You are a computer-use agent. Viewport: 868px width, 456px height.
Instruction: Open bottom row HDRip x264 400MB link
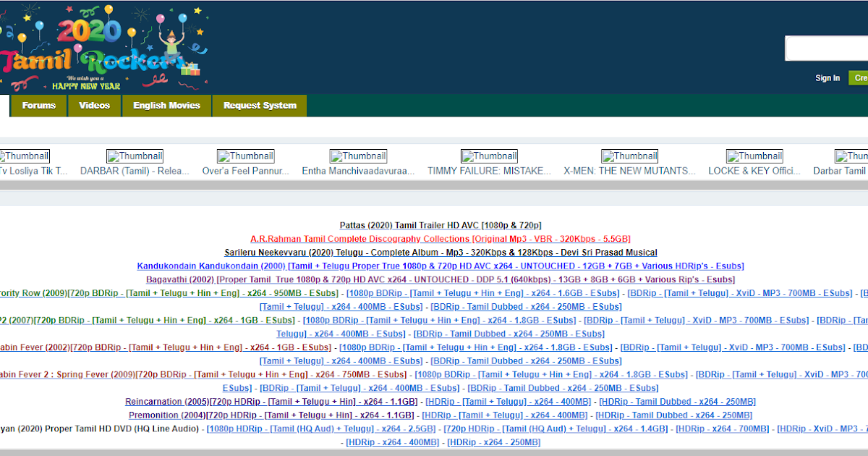(x=393, y=442)
